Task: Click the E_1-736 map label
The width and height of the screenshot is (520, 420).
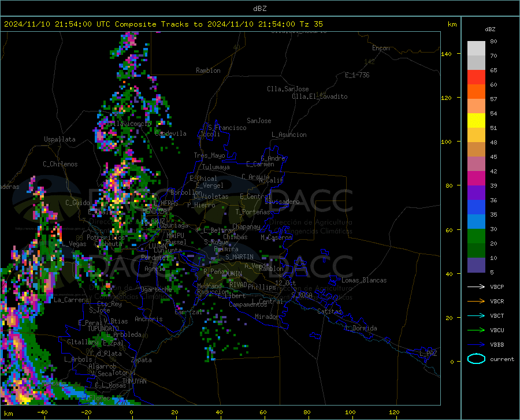Action: click(x=357, y=75)
